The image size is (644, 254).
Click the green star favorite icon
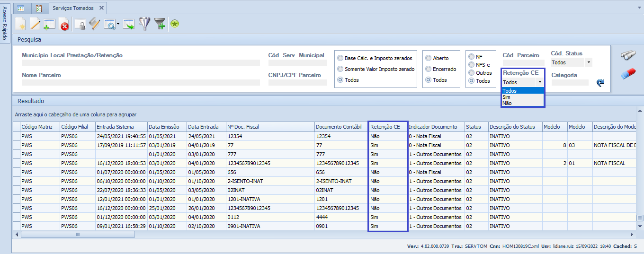click(175, 24)
